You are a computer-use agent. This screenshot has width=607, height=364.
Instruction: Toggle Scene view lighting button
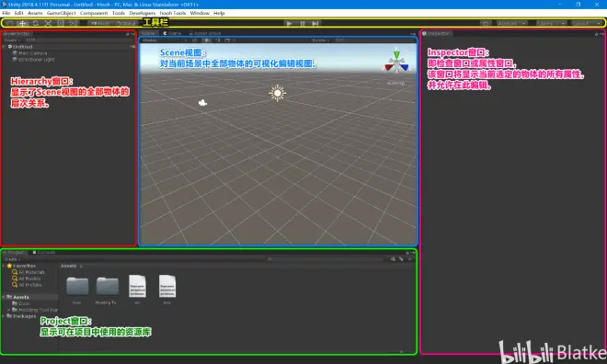pyautogui.click(x=207, y=40)
